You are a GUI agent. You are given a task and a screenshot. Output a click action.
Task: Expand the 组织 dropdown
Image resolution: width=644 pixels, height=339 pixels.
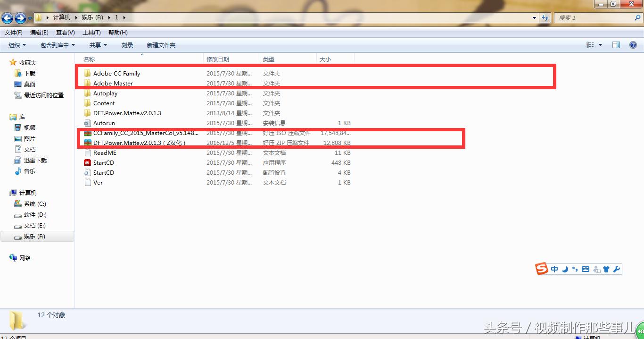pos(17,45)
